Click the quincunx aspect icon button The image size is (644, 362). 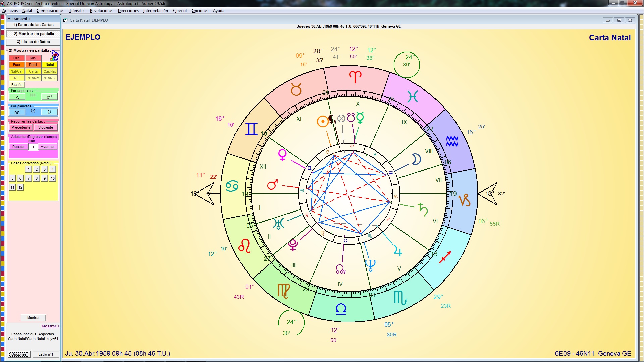point(17,97)
